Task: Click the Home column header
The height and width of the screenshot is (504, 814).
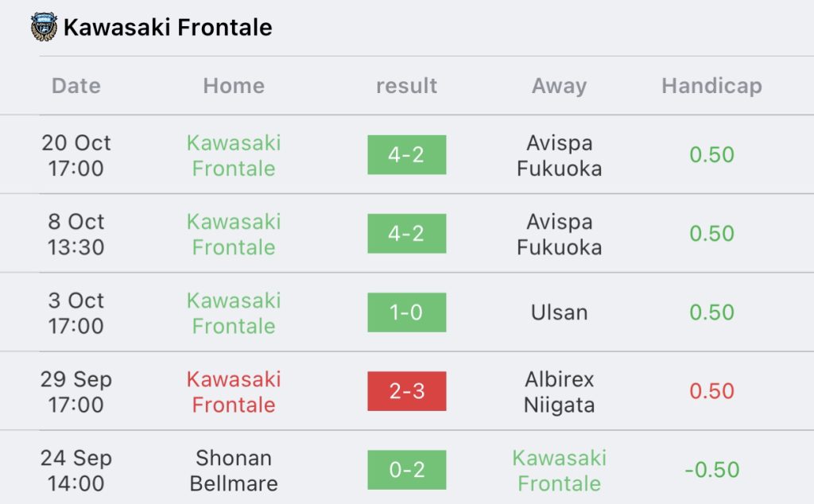Action: point(234,86)
